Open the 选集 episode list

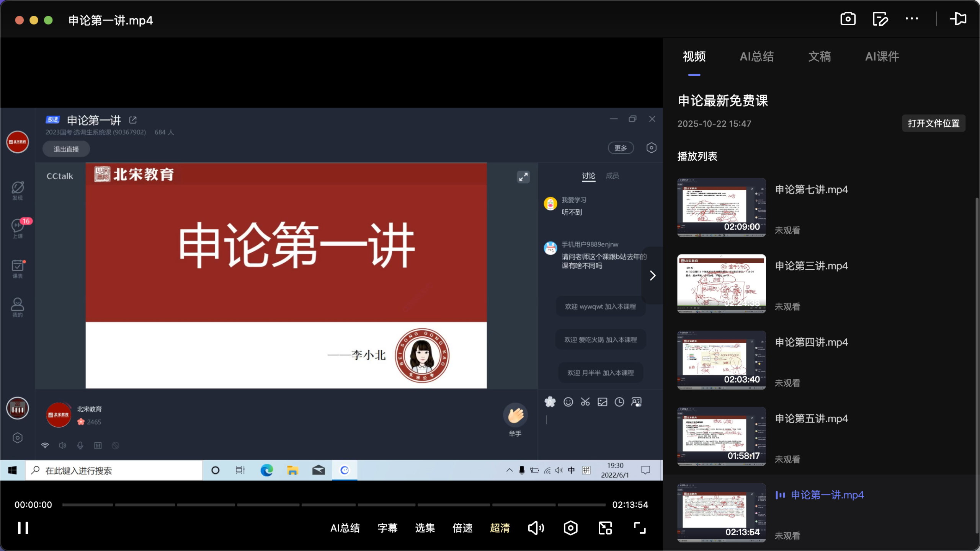coord(425,528)
